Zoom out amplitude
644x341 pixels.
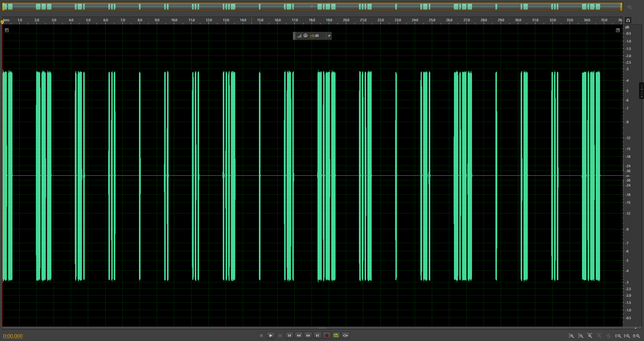(x=581, y=336)
